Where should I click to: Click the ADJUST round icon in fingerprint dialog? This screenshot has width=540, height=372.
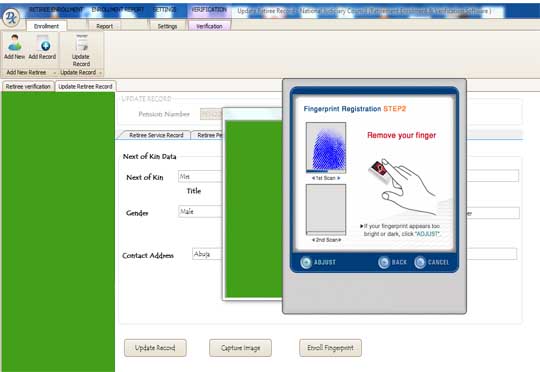click(306, 262)
